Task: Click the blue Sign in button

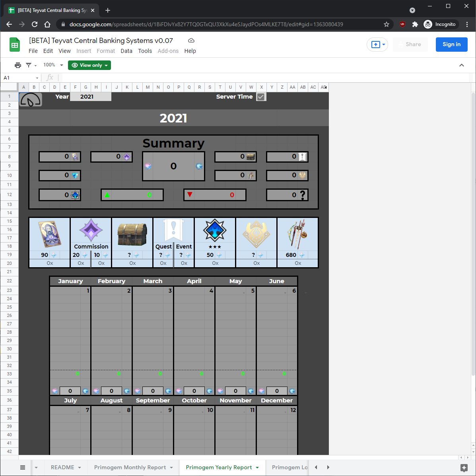Action: (x=451, y=44)
